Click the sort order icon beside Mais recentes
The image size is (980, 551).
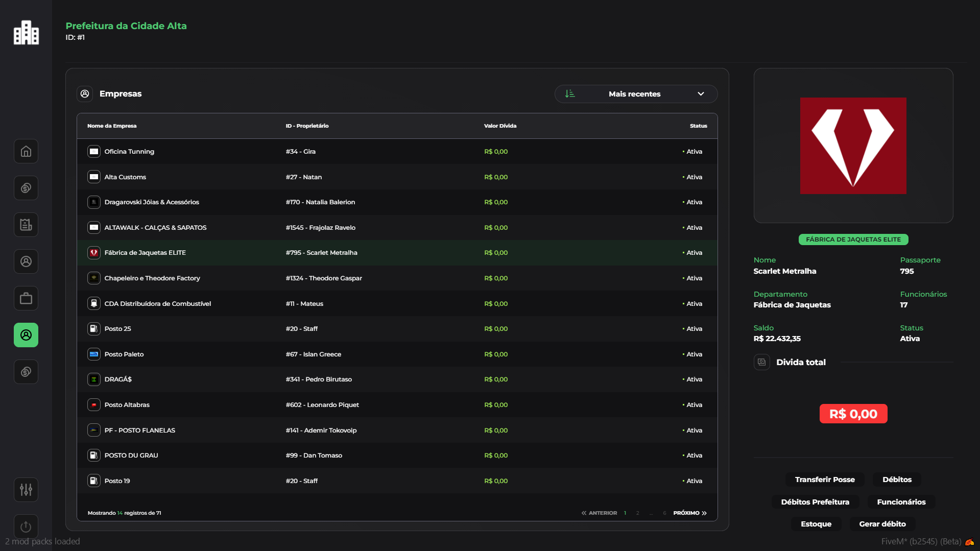[x=570, y=94]
